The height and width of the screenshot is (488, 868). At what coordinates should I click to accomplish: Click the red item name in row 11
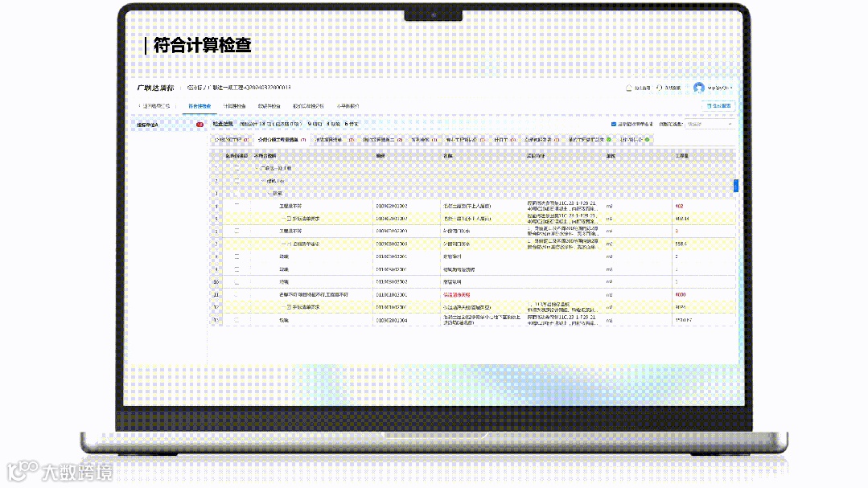click(457, 295)
